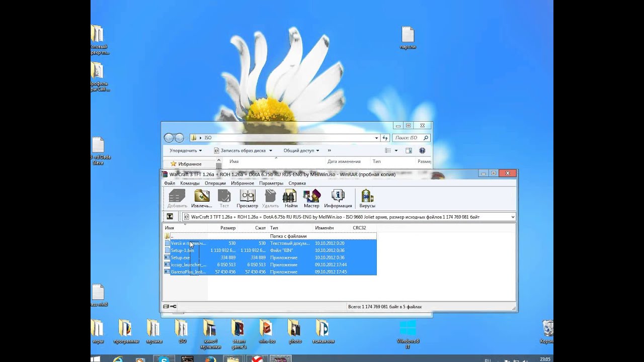Click the Forward arrow in ISO Explorer window
Viewport: 644px width, 362px height.
point(179,138)
